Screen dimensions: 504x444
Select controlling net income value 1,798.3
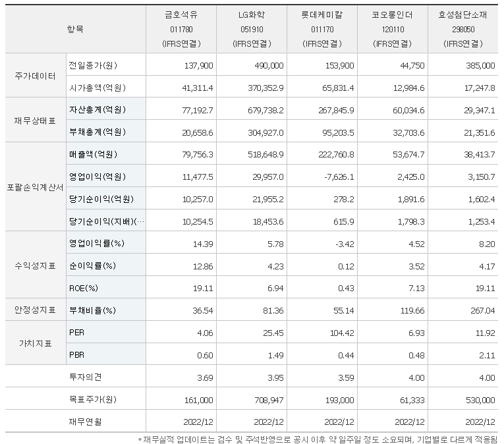pyautogui.click(x=411, y=221)
